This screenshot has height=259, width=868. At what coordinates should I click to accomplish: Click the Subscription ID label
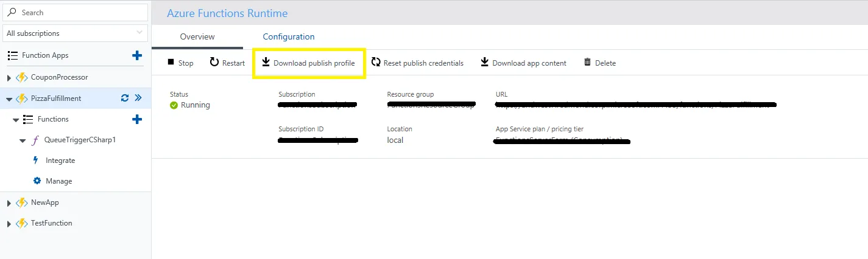(301, 129)
